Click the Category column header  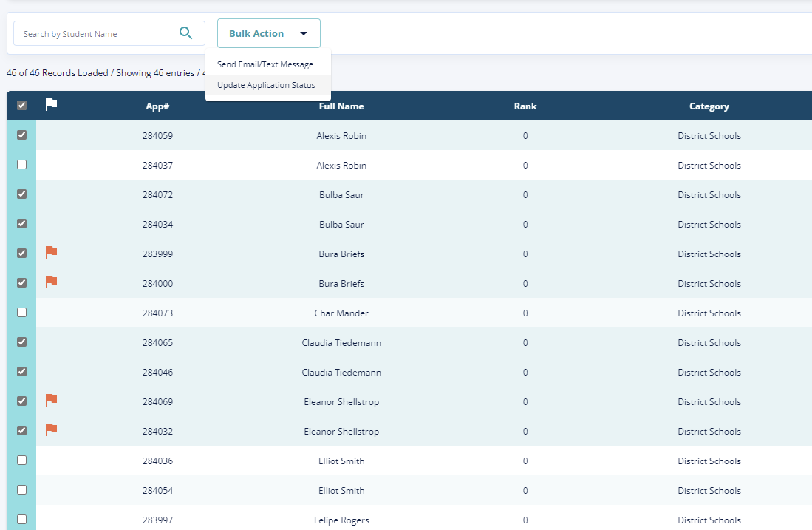coord(709,106)
